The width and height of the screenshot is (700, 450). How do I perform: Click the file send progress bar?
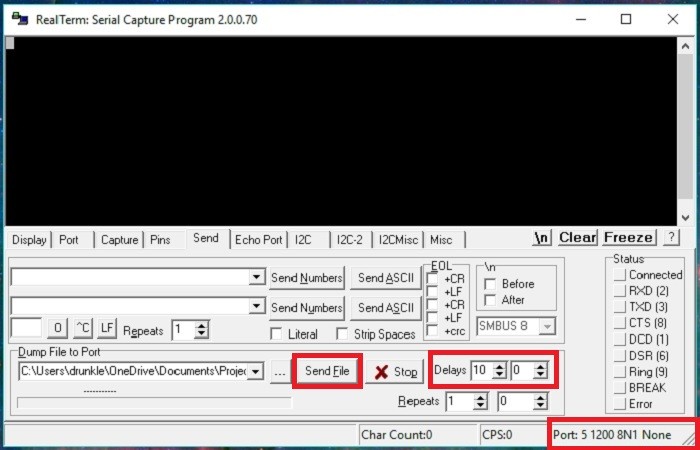(x=154, y=403)
